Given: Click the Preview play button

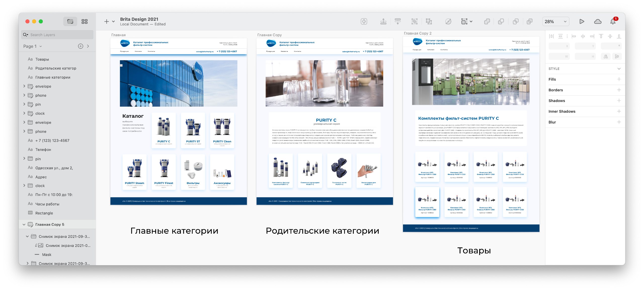Looking at the screenshot, I should point(582,22).
